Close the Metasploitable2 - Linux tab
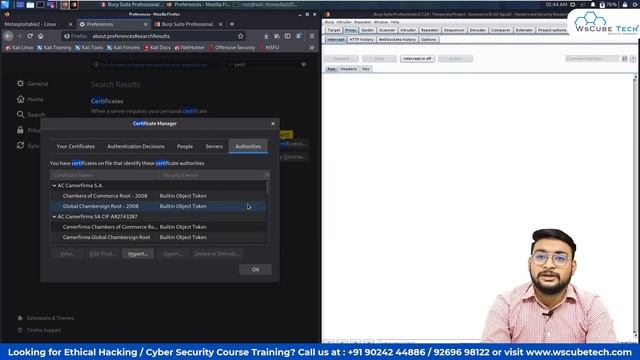This screenshot has height=360, width=640. tap(70, 24)
